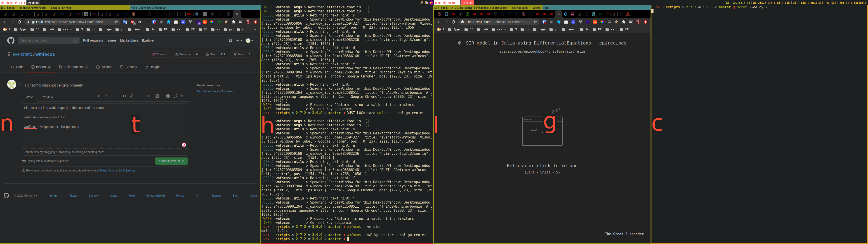Open GitHub Community Guidelines under Helpful resources
868x244 pixels.
click(215, 91)
